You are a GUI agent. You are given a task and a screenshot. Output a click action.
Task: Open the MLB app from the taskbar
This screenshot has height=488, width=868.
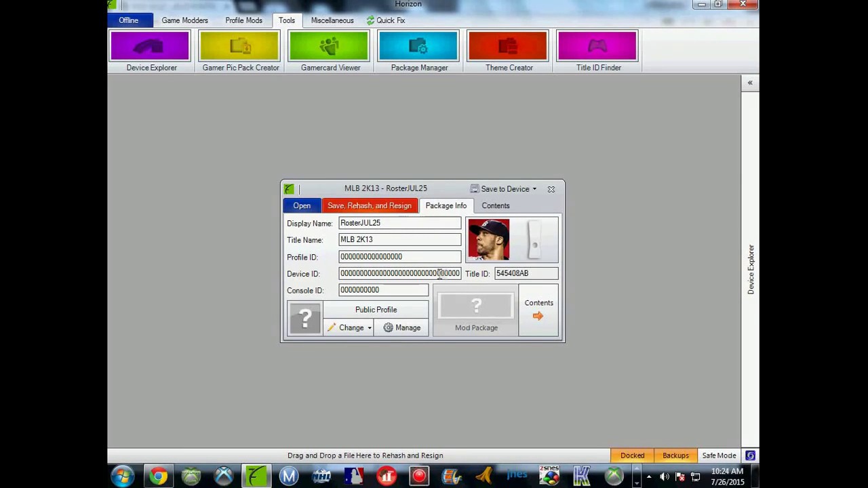[x=354, y=476]
